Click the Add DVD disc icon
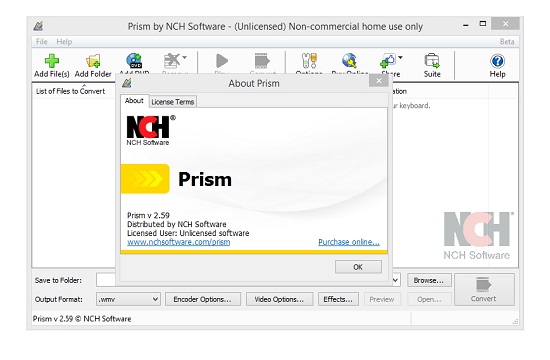The image size is (550, 360). tap(134, 61)
